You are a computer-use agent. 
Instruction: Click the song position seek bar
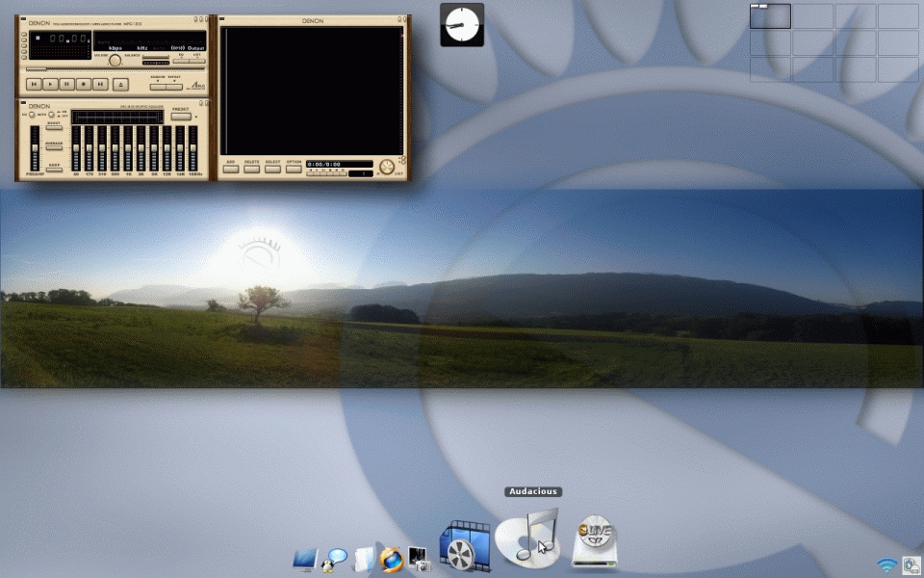pyautogui.click(x=115, y=69)
